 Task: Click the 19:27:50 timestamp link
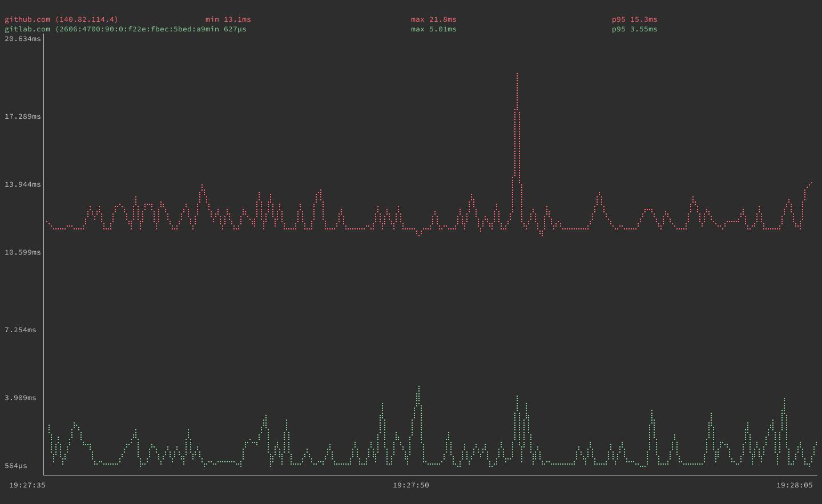pos(410,485)
